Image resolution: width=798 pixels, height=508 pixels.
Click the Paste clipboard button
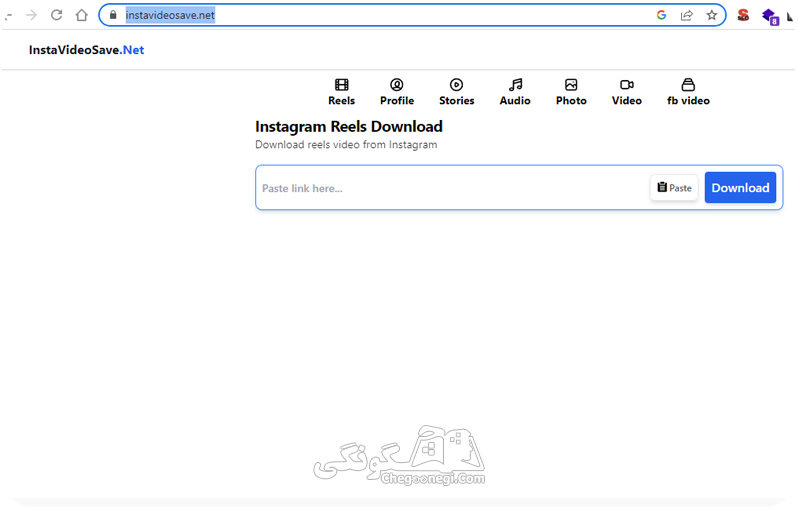pos(674,188)
